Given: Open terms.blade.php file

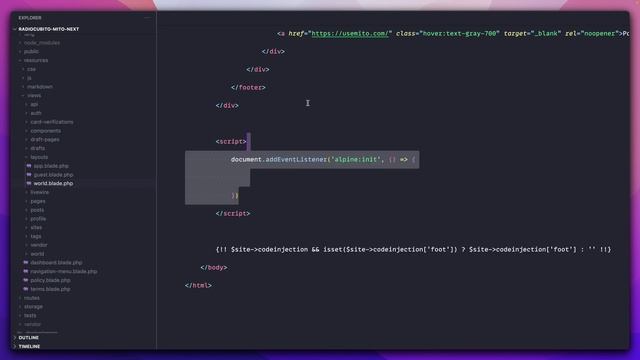Looking at the screenshot, I should (50, 289).
